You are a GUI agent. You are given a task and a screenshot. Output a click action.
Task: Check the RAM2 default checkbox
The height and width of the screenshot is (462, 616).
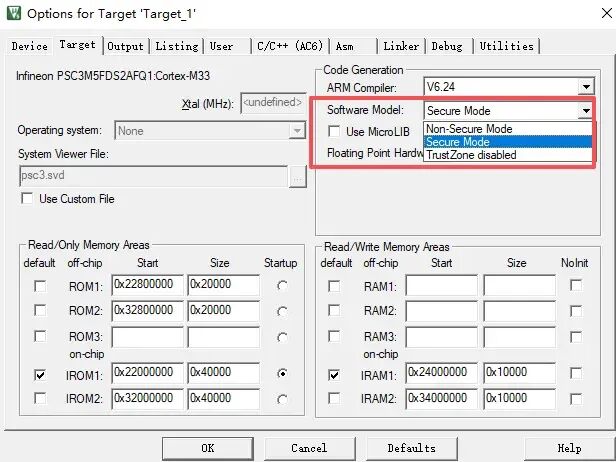point(334,310)
